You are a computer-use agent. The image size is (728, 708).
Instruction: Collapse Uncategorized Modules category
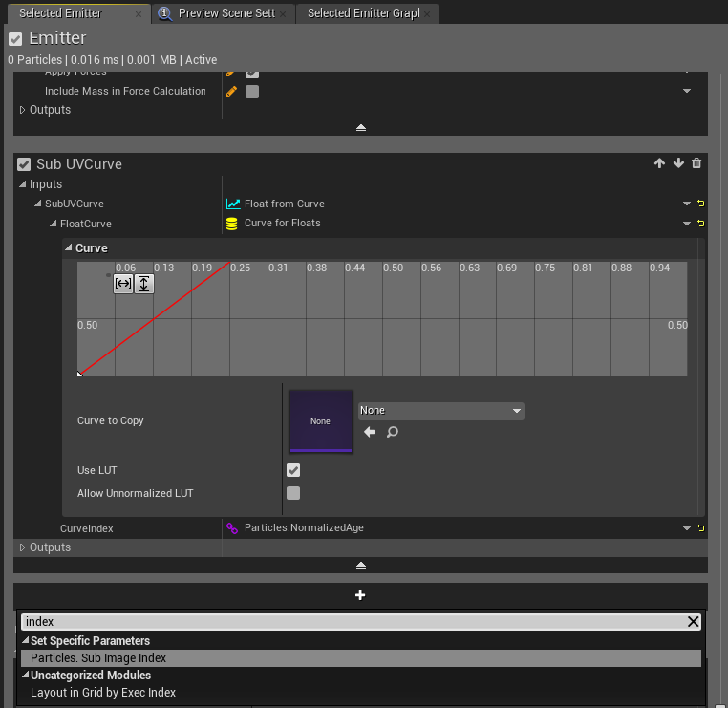[x=26, y=676]
